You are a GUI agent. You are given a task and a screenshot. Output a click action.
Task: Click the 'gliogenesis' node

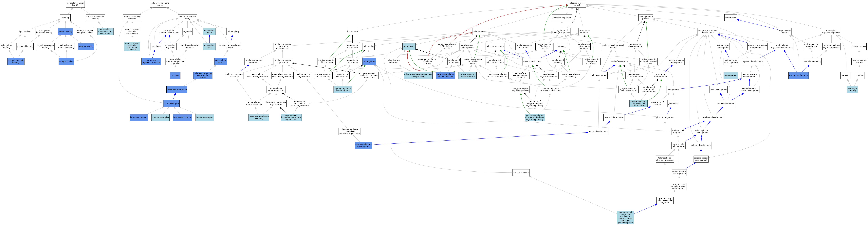coord(673,103)
